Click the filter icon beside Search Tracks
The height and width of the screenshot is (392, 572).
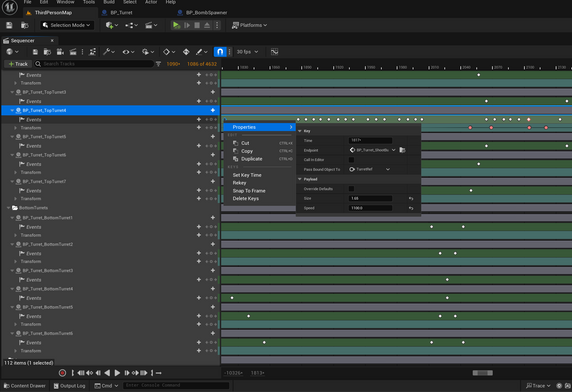click(158, 64)
